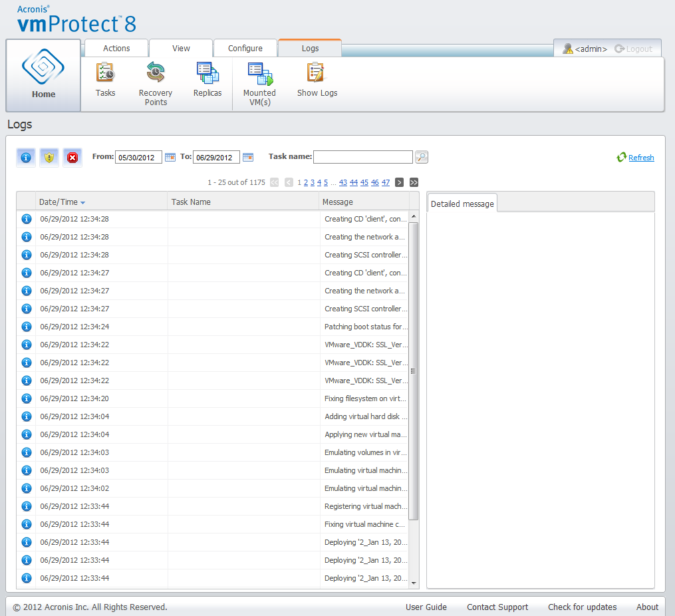Toggle the error events filter

coord(72,158)
